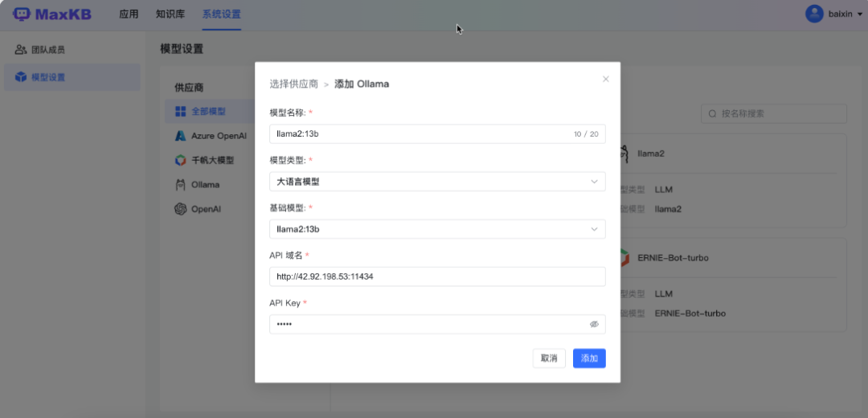Select 模型设置 in the sidebar

coord(72,77)
